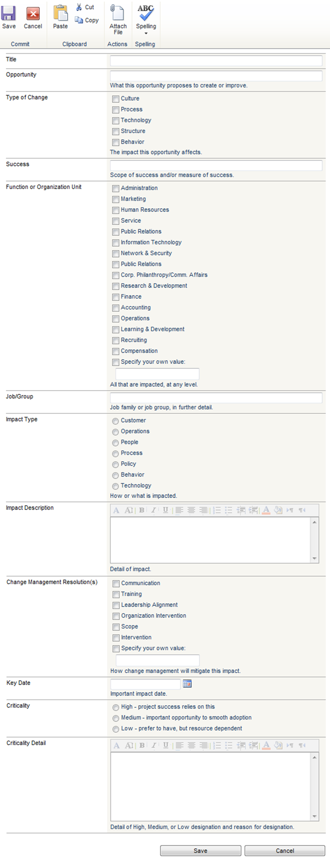This screenshot has height=868, width=330.
Task: Choose Low criticality radio option
Action: (x=116, y=729)
